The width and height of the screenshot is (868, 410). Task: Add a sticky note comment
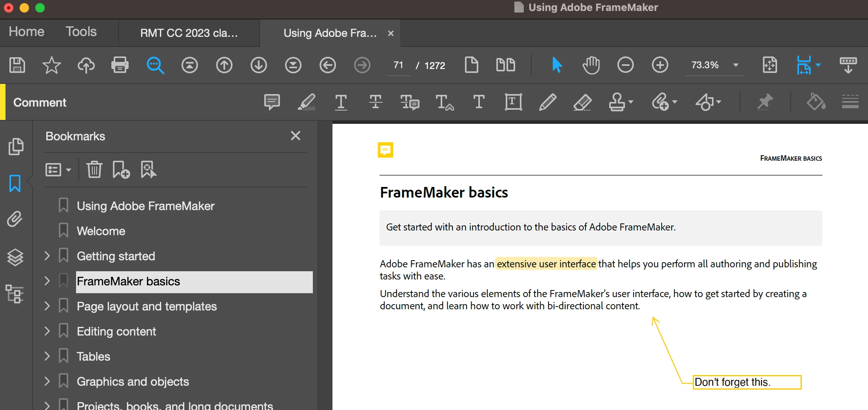click(x=272, y=102)
